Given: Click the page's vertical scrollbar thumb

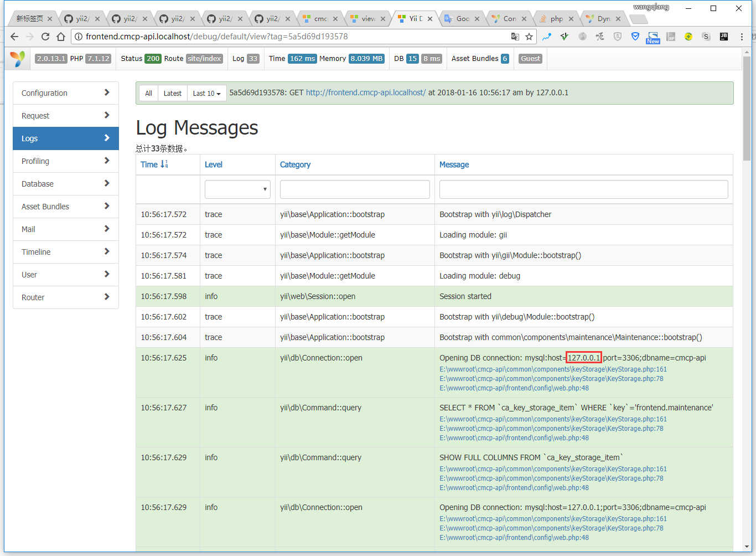Looking at the screenshot, I should [x=747, y=100].
